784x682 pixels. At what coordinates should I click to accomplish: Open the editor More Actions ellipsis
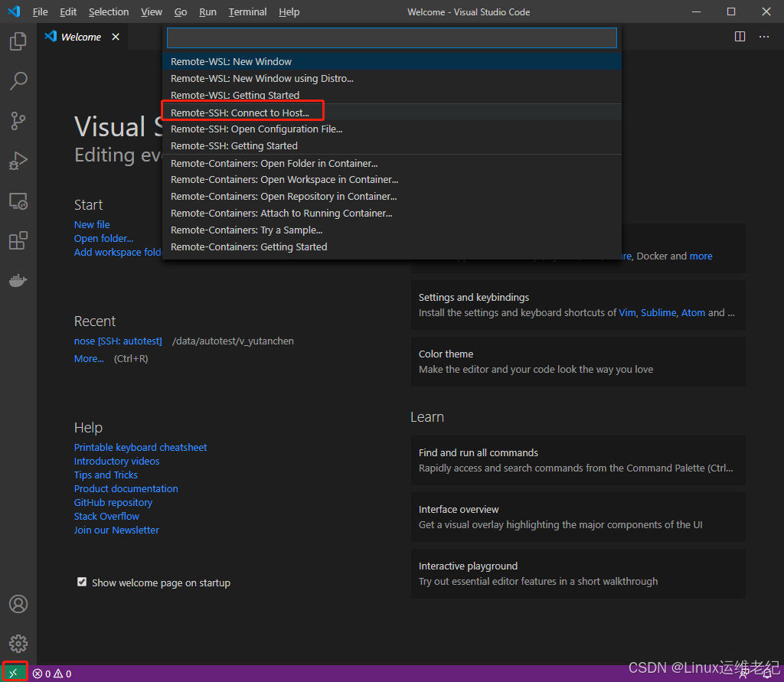[x=764, y=37]
